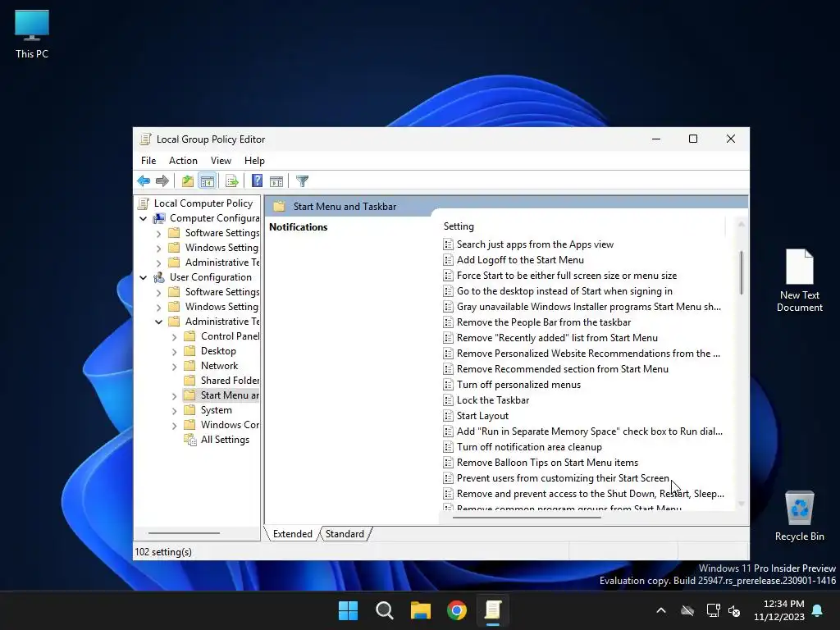Switch to the Extended tab
Screen dimensions: 840x630
click(293, 534)
